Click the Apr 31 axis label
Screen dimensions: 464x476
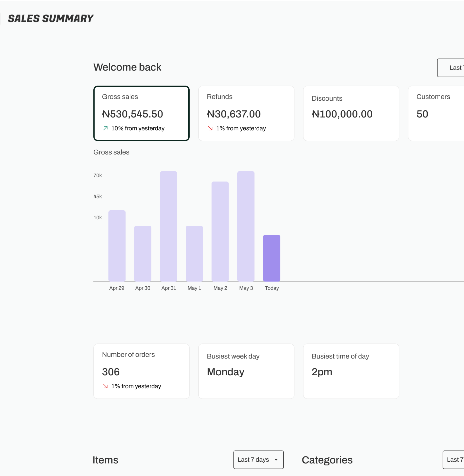(x=169, y=288)
